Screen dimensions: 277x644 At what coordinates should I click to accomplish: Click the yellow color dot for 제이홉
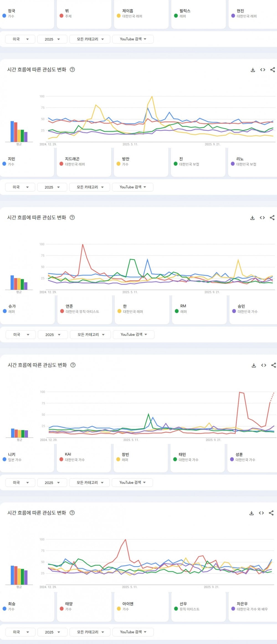(119, 16)
